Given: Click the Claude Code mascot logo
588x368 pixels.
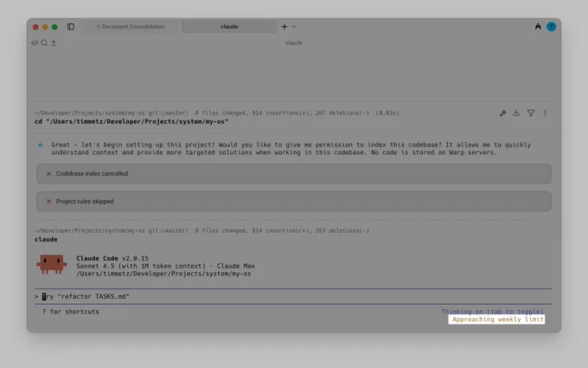Looking at the screenshot, I should [52, 264].
